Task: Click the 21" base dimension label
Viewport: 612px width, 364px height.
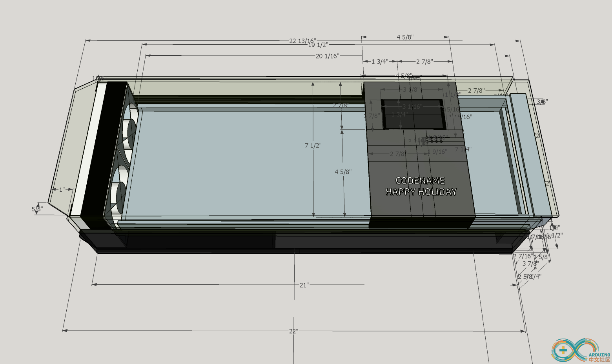Action: point(304,285)
